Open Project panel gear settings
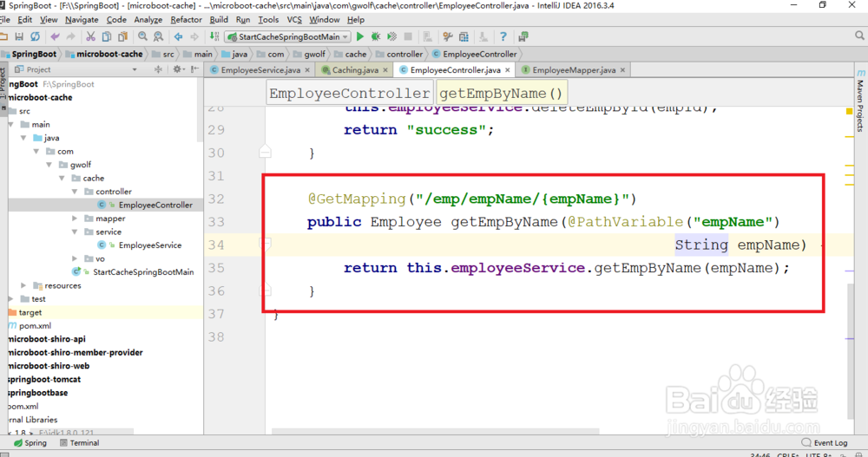Screen dimensions: 868x457 pyautogui.click(x=177, y=69)
